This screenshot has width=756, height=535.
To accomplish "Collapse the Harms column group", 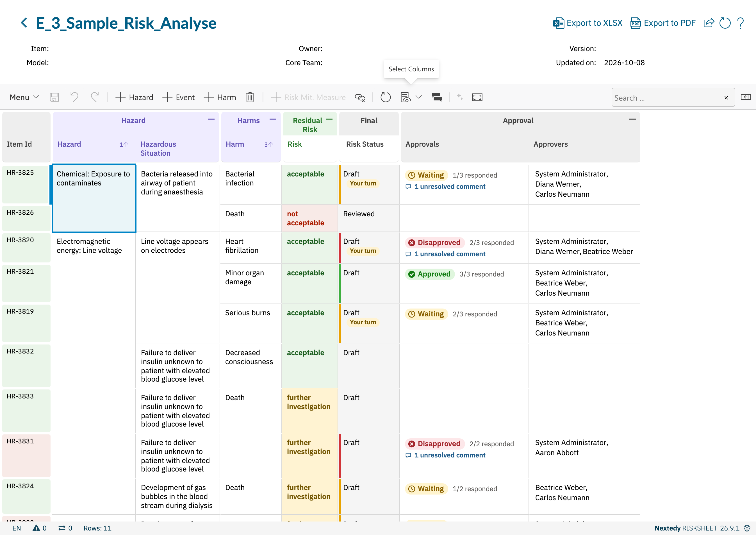I will [273, 120].
